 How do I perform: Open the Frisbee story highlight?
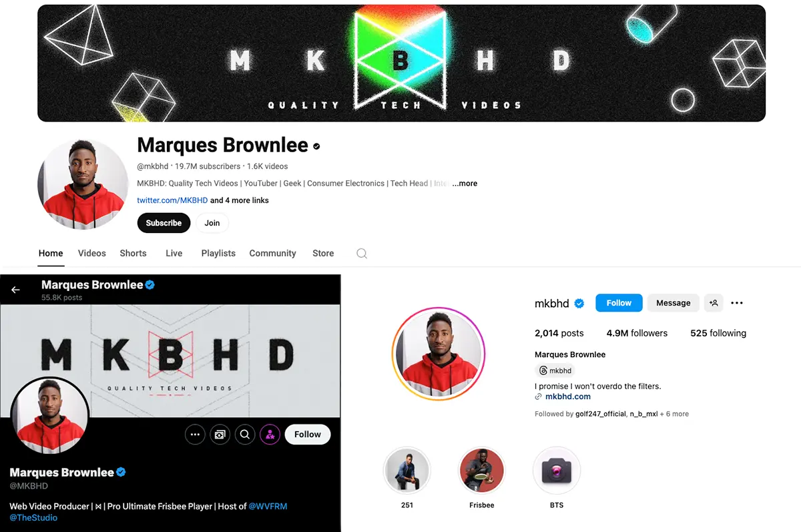tap(482, 471)
